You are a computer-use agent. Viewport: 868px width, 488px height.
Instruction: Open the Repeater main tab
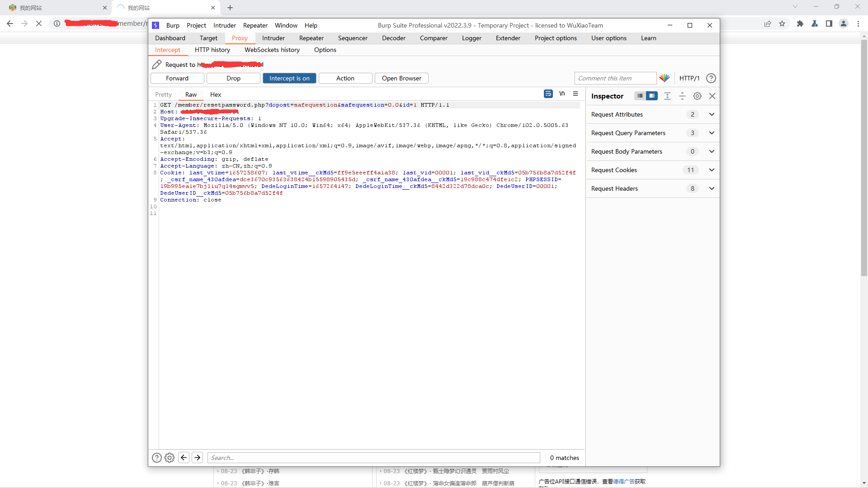(311, 38)
